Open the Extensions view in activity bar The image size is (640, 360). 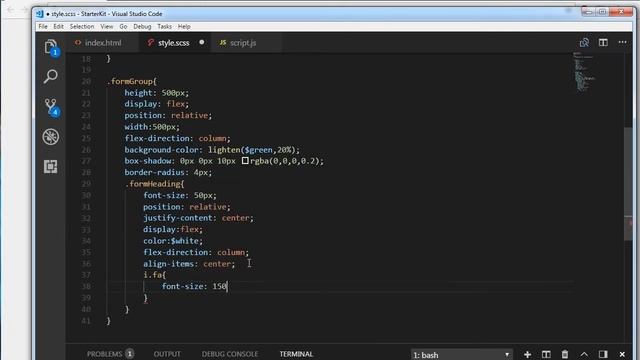pyautogui.click(x=51, y=167)
